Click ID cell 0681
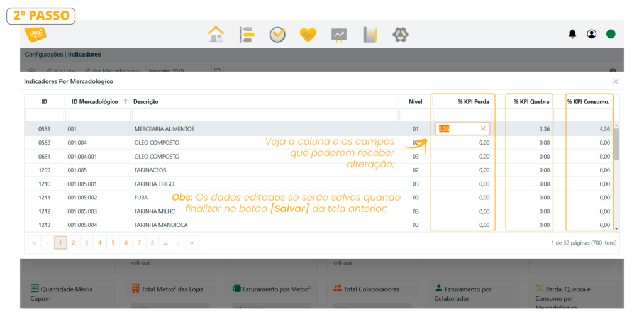 tap(45, 157)
